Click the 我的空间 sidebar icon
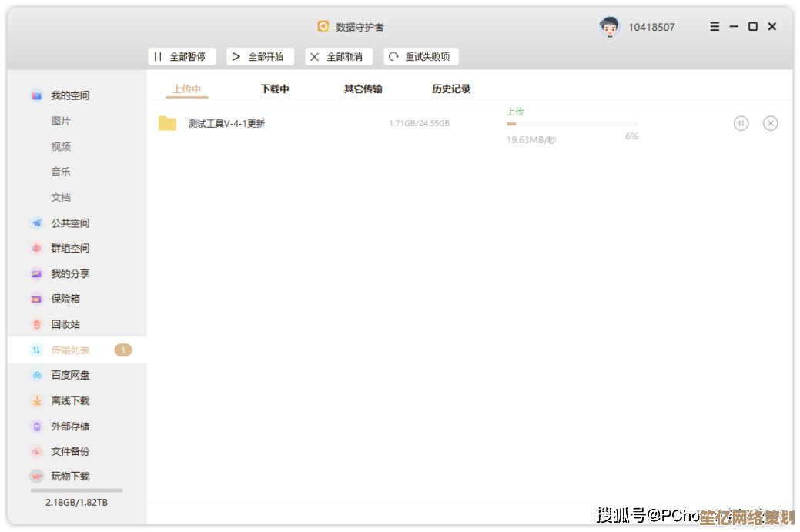This screenshot has width=800, height=532. point(36,95)
